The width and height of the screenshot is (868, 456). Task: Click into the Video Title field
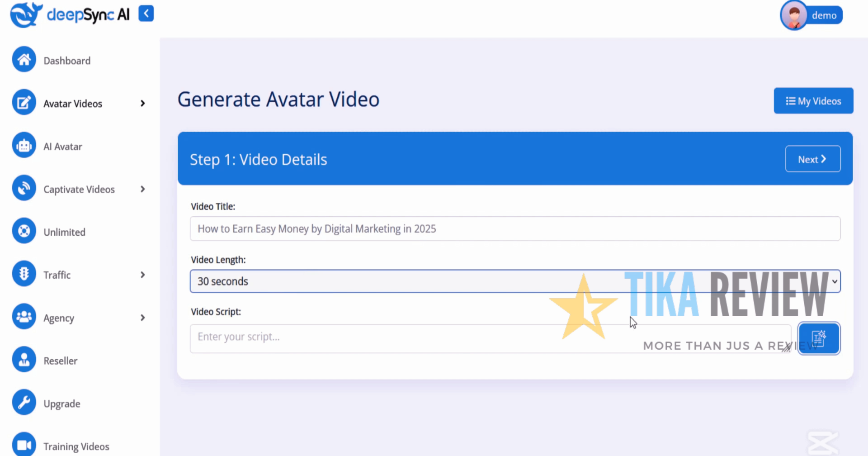[x=515, y=228]
